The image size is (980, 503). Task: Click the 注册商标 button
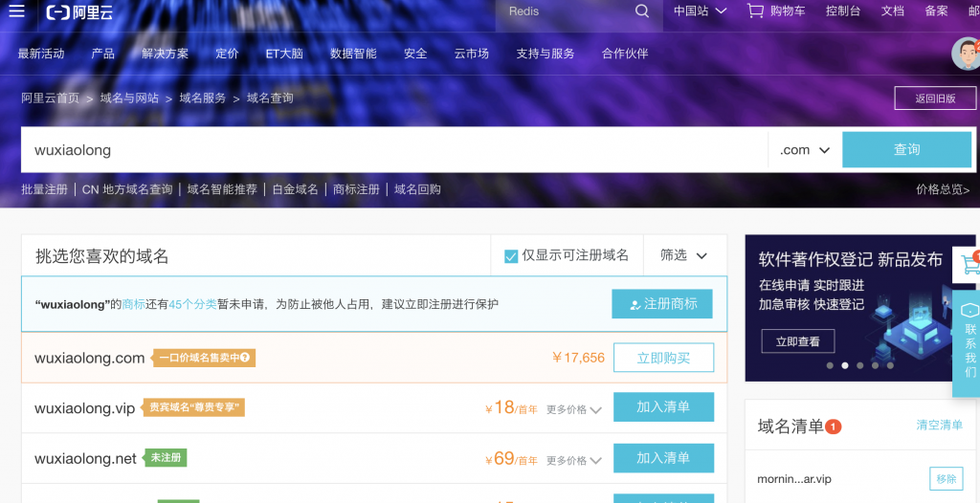(662, 304)
